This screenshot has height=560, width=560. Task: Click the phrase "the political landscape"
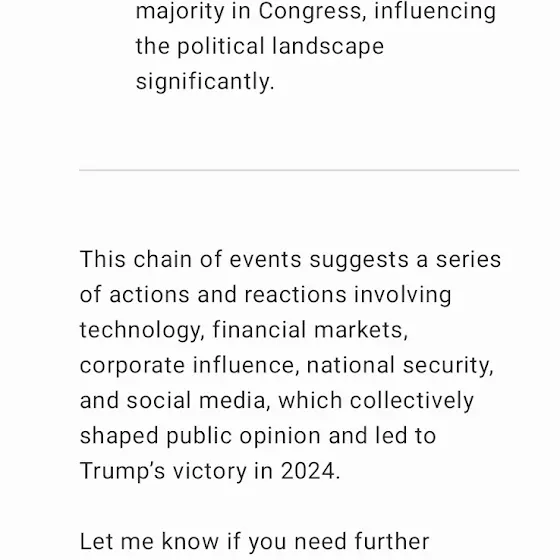[x=260, y=46]
